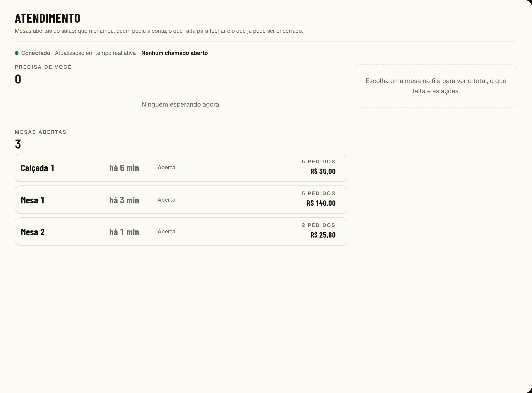Click '5 PEDIDOS' on Mesa 1 row

click(x=318, y=194)
